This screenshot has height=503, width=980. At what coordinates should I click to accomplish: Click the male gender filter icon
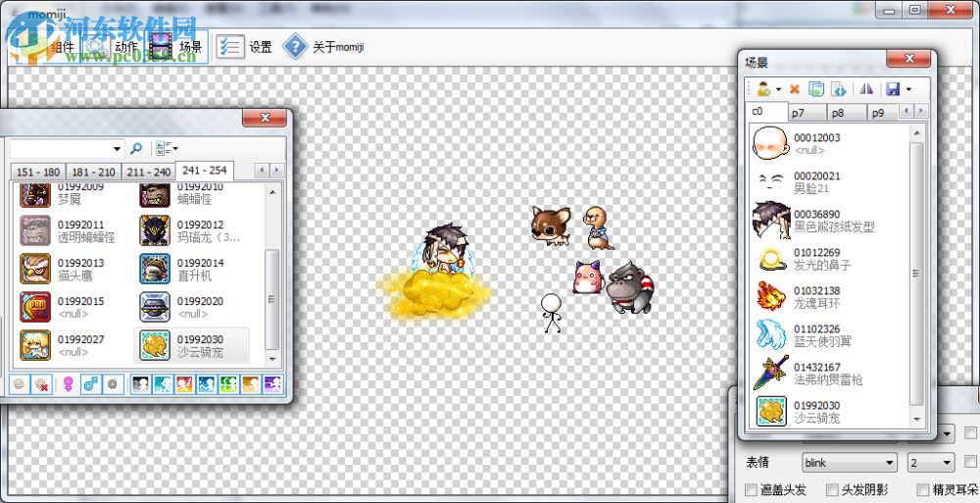click(x=90, y=384)
